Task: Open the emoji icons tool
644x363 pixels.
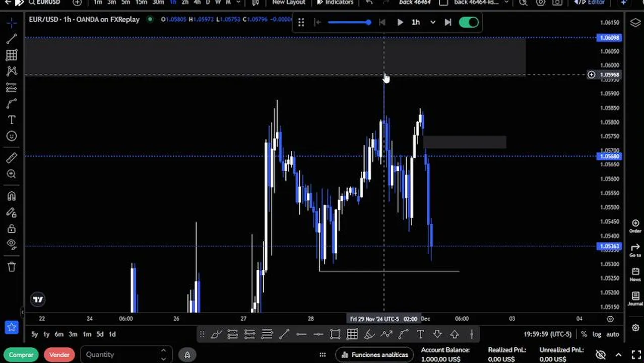Action: click(12, 136)
